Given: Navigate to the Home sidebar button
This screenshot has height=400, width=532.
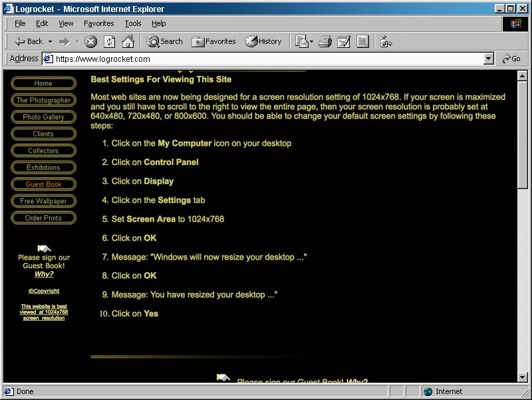Looking at the screenshot, I should [43, 83].
